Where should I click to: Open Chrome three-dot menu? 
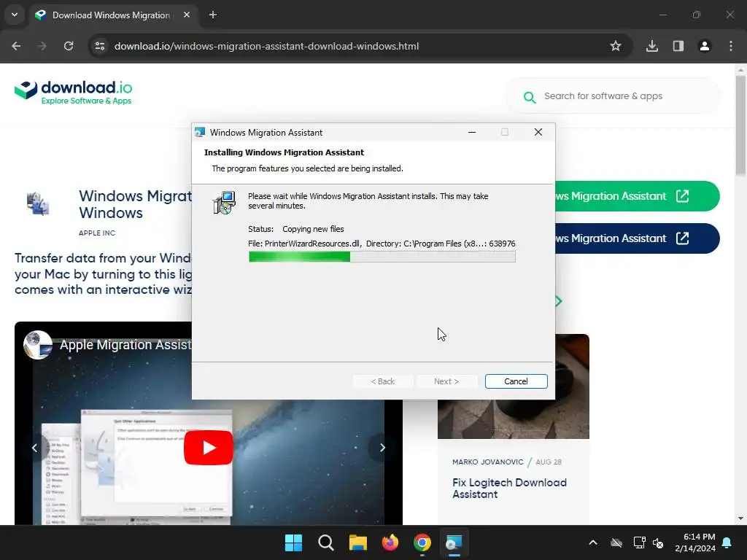pyautogui.click(x=731, y=46)
